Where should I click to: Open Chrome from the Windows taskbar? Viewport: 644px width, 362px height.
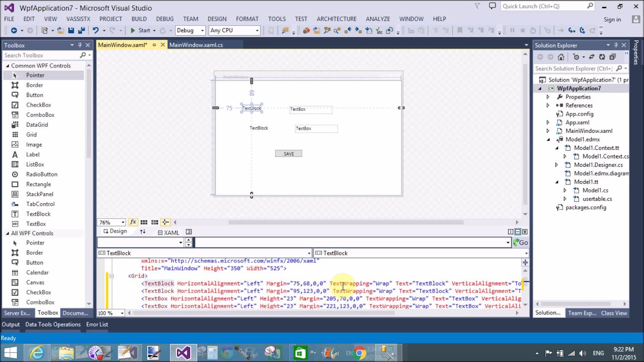click(359, 352)
